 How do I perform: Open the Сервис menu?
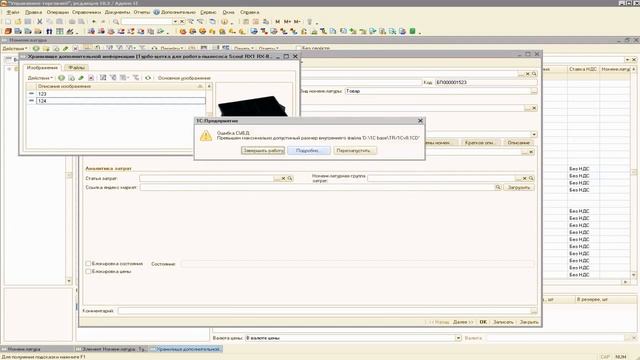(208, 12)
